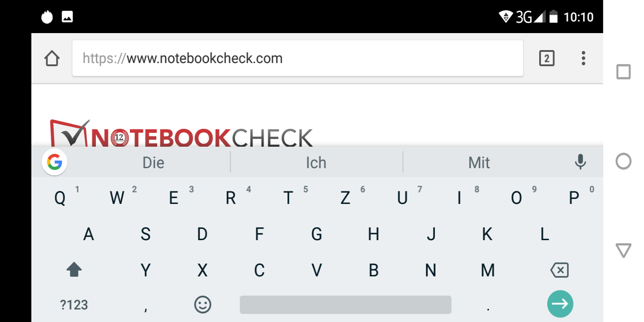Tap the green go arrow key
This screenshot has height=322, width=644.
(560, 304)
